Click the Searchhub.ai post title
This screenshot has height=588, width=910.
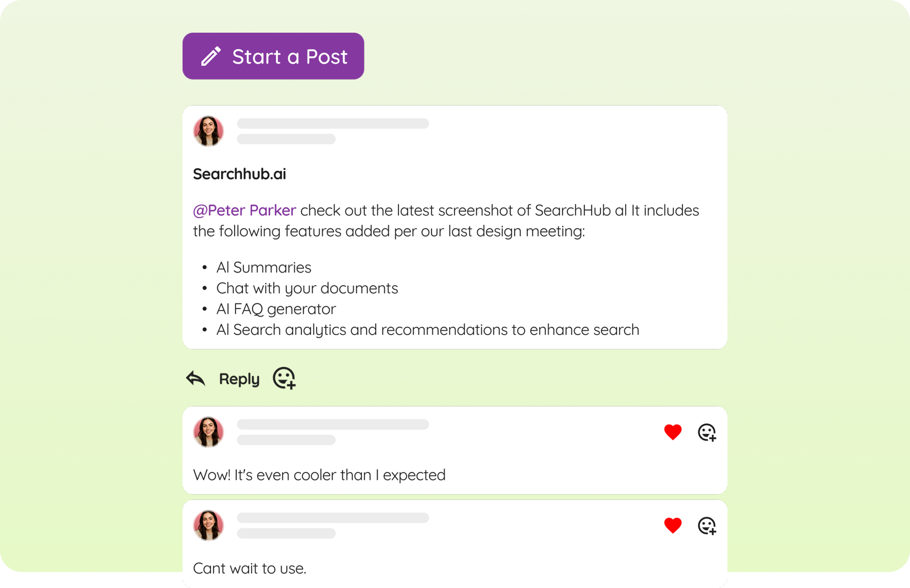(x=240, y=174)
